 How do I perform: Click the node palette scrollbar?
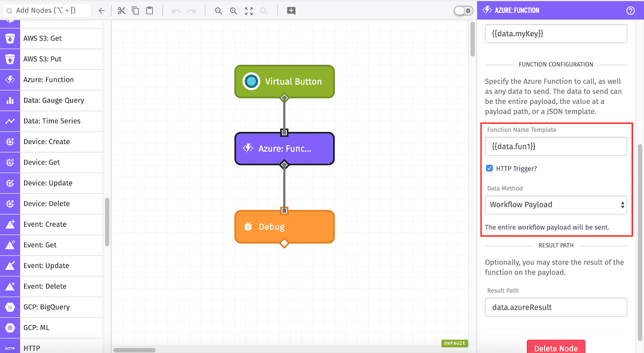(x=107, y=222)
